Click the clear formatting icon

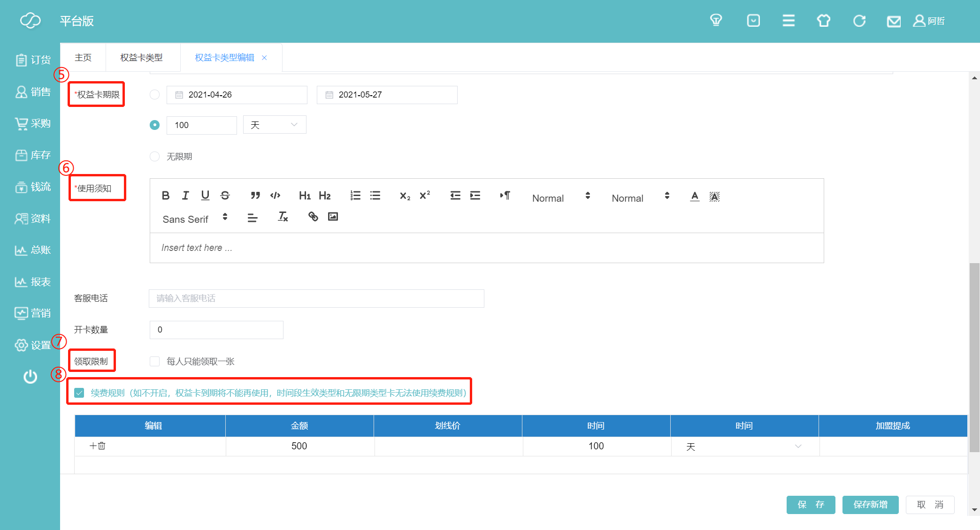[x=283, y=217]
